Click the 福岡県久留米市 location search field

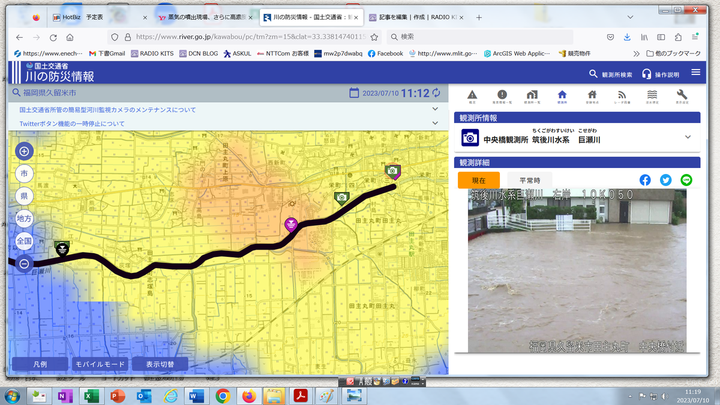pyautogui.click(x=180, y=93)
